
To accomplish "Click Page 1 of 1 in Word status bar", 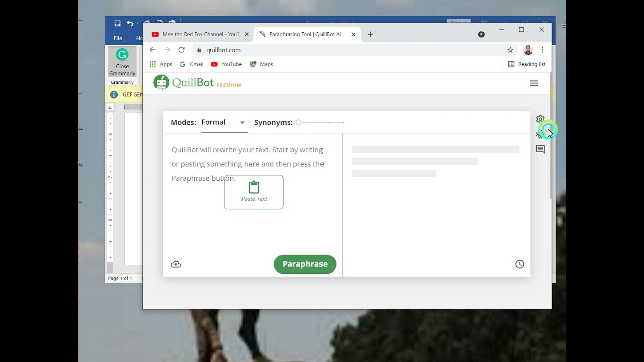I will (120, 278).
